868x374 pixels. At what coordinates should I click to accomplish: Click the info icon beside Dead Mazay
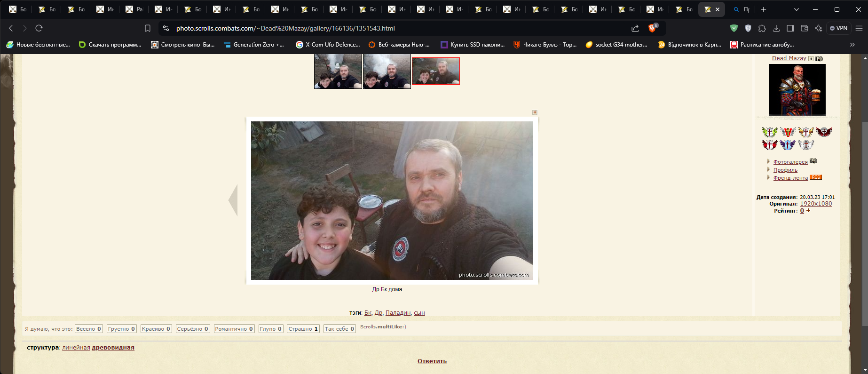point(811,58)
